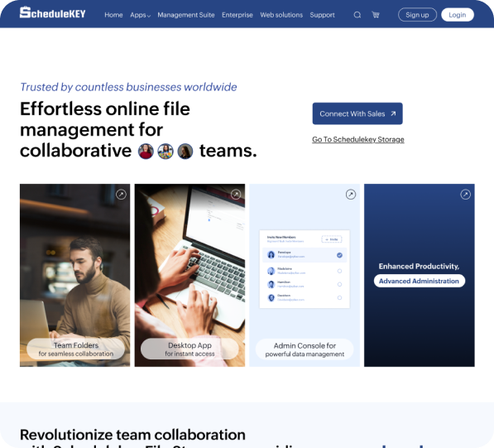Toggle the checked circle beside Penelope
The height and width of the screenshot is (448, 494).
coord(339,255)
